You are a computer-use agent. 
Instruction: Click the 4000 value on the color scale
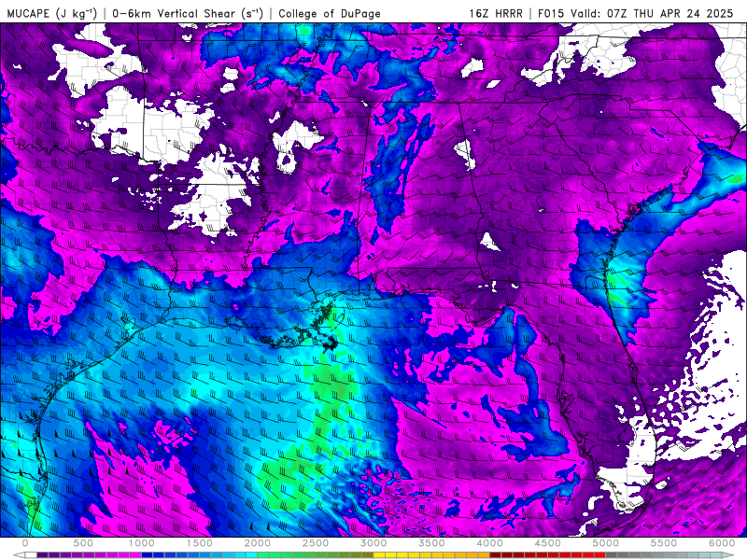click(489, 543)
